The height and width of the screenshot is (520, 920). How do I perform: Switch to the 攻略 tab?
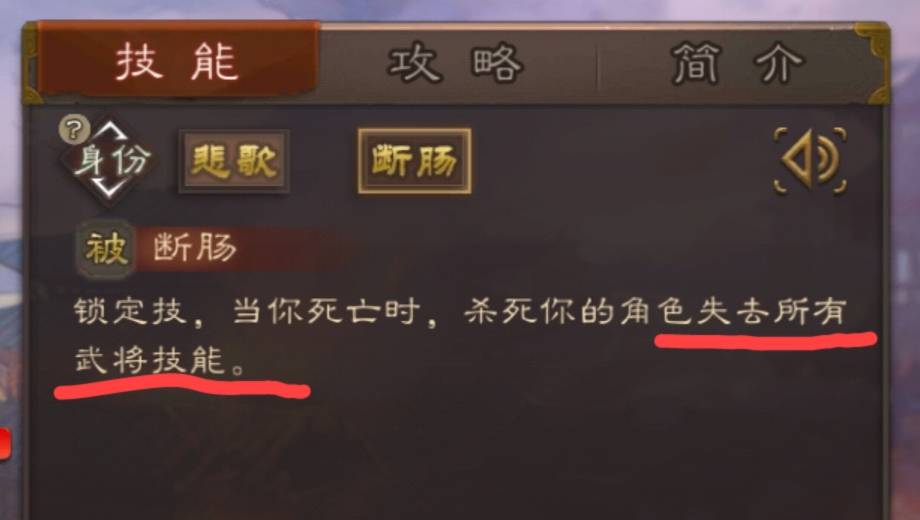point(456,63)
